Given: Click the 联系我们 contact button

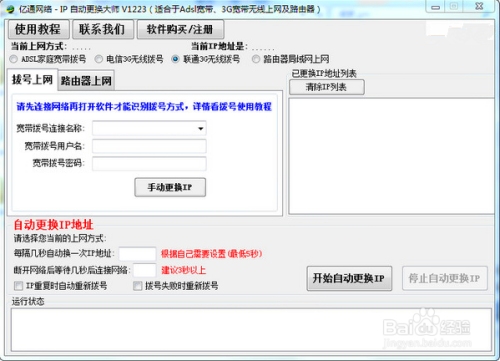Looking at the screenshot, I should pyautogui.click(x=103, y=29).
